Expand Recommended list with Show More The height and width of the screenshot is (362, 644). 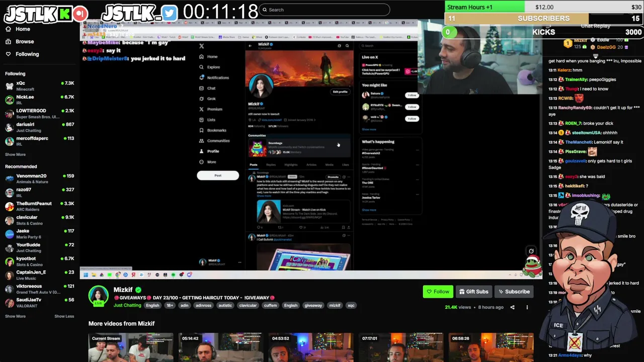click(15, 316)
